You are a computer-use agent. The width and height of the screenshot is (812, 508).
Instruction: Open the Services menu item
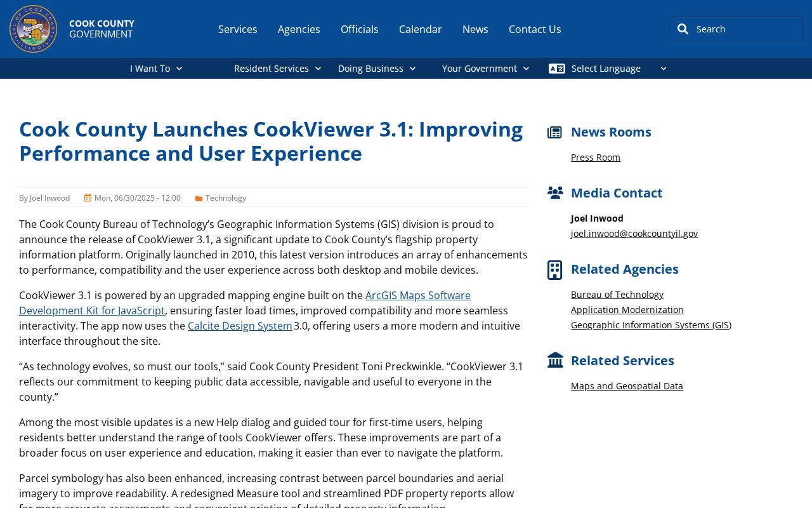click(238, 29)
